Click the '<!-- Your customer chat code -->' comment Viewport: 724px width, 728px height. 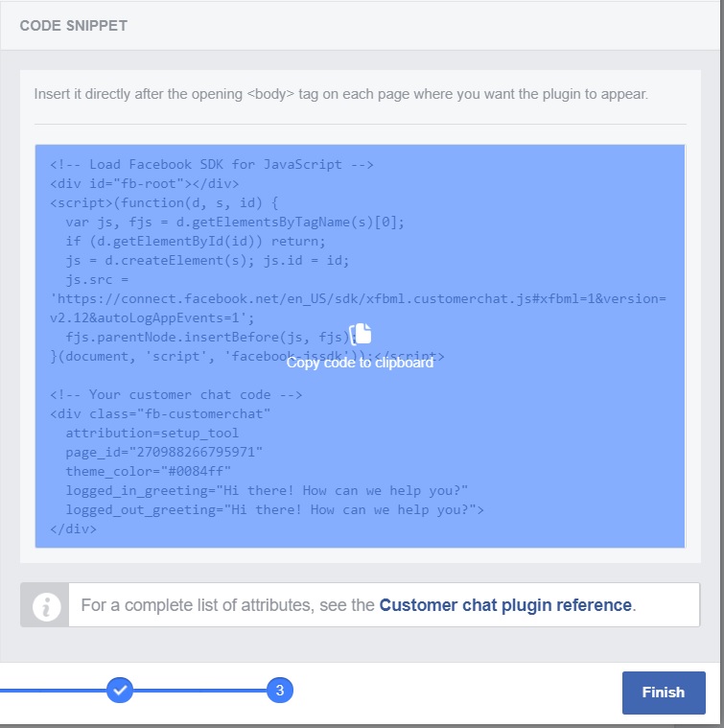click(x=176, y=394)
